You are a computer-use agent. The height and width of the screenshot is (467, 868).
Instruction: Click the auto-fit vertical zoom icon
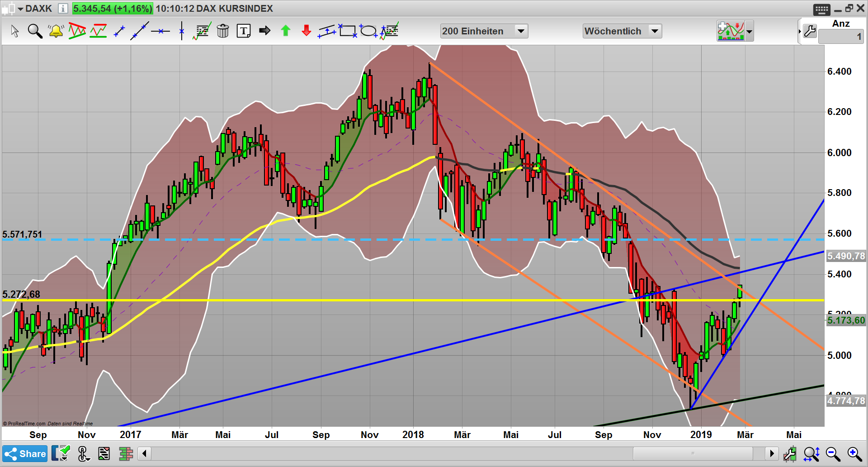(811, 453)
